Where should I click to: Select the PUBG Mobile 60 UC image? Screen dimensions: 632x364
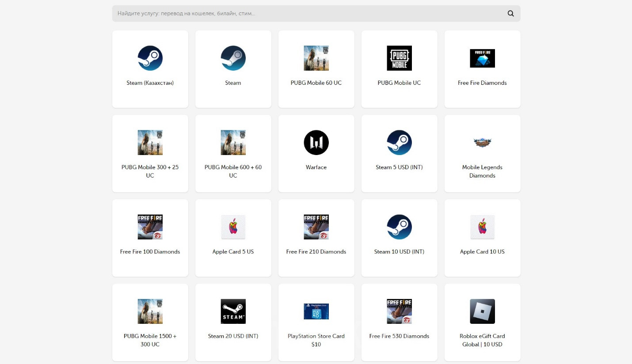tap(316, 58)
